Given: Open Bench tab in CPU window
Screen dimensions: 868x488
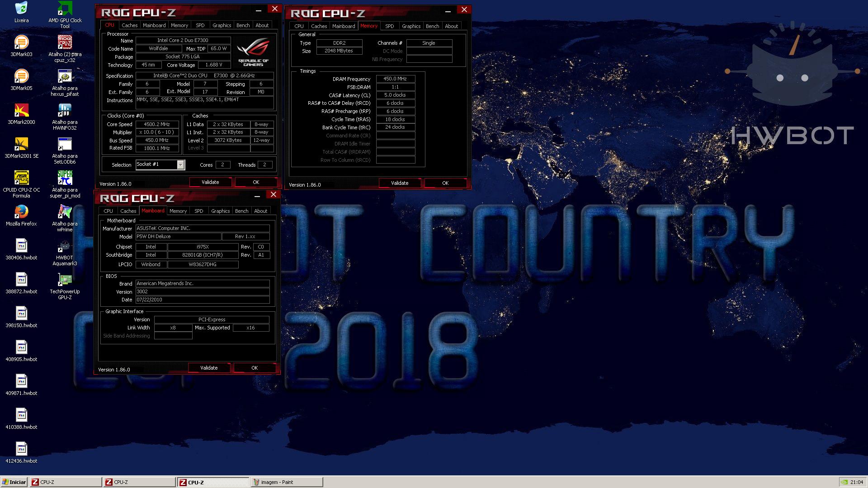Looking at the screenshot, I should click(243, 25).
